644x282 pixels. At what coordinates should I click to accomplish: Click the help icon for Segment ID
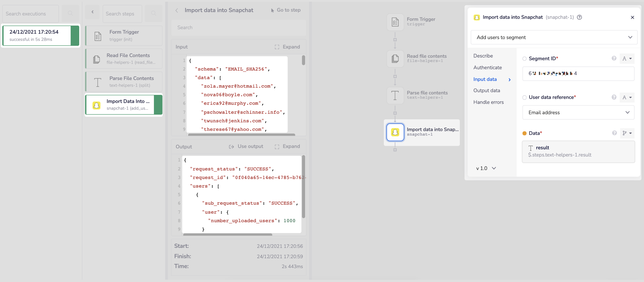coord(614,58)
